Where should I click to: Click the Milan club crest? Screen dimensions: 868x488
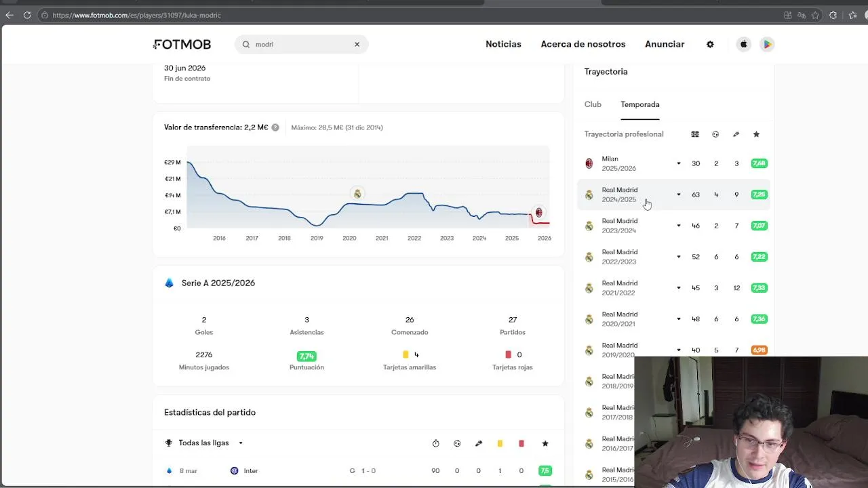(589, 163)
